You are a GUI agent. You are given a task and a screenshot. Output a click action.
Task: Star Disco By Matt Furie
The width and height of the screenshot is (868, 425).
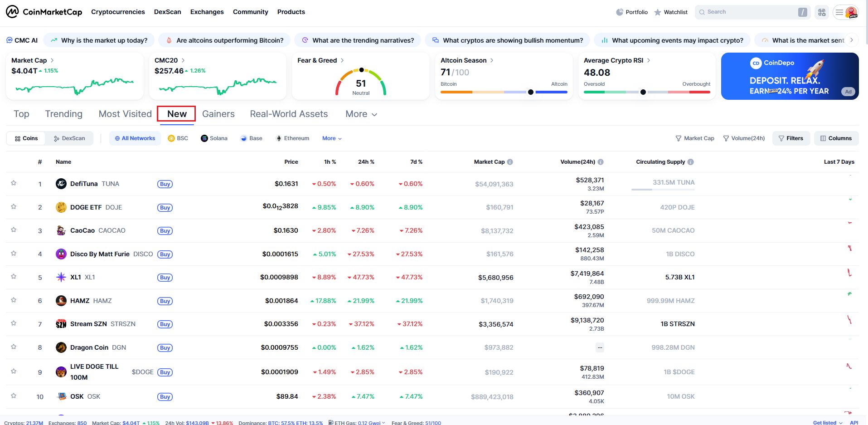coord(14,254)
